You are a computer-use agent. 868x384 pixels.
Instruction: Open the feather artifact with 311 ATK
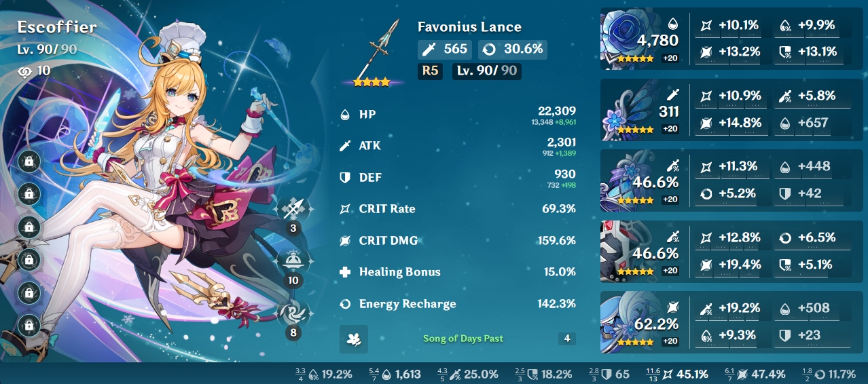point(642,111)
